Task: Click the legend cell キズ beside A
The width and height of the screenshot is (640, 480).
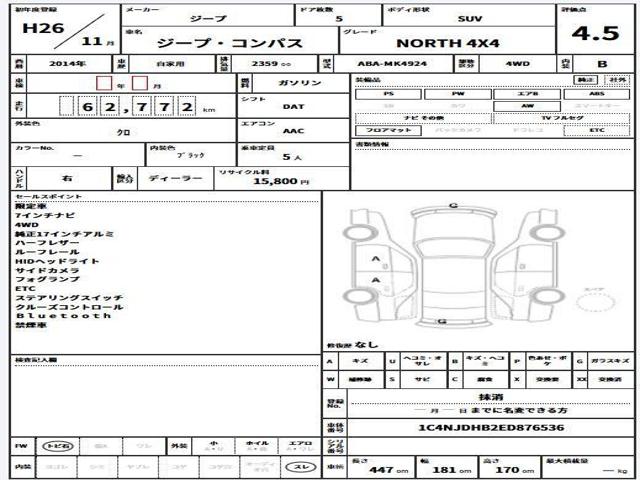Action: pos(360,361)
